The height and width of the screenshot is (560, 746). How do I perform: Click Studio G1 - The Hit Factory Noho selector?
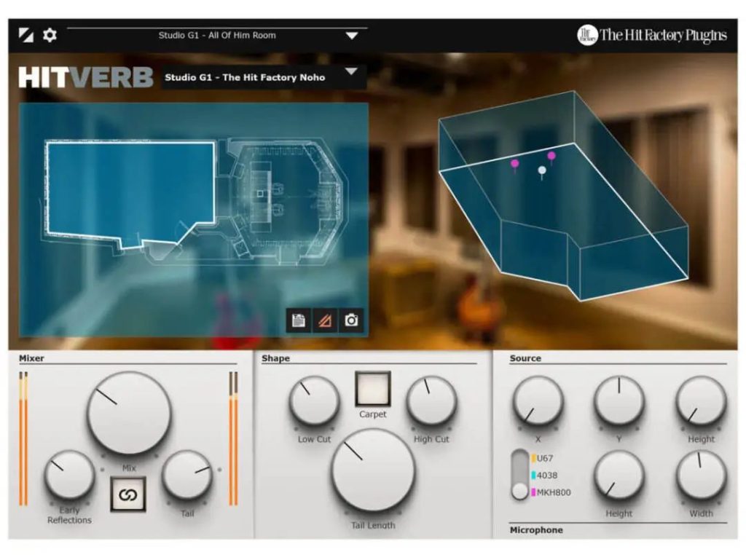(x=245, y=77)
